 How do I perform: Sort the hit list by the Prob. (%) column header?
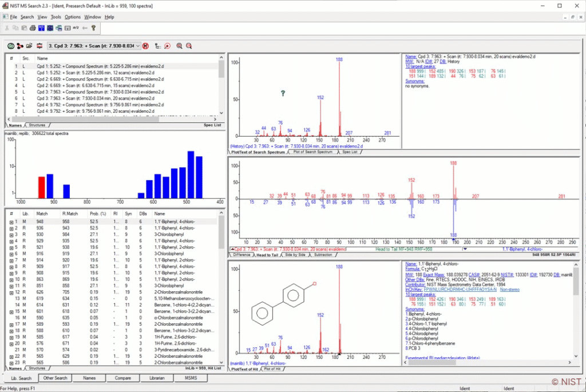[x=98, y=214]
